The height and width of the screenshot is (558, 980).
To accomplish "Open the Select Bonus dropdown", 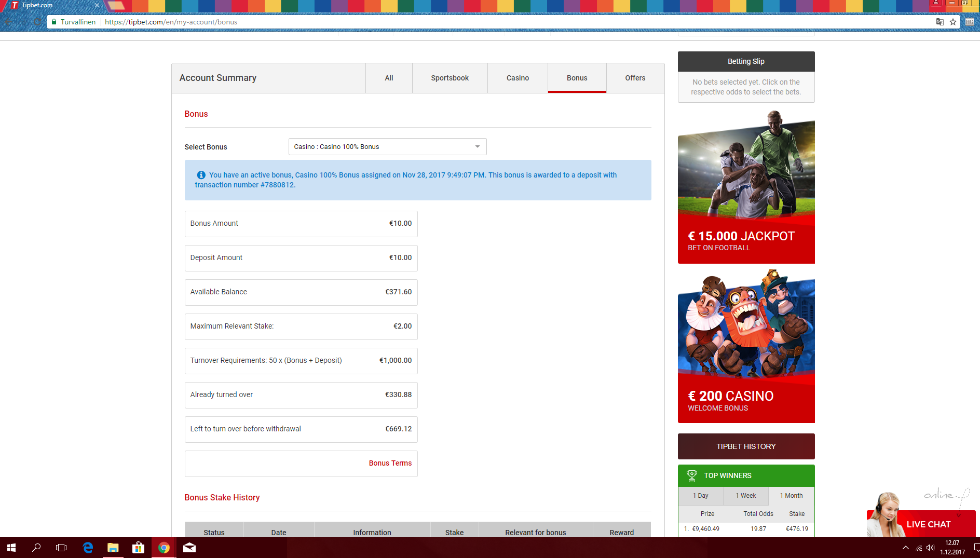I will click(387, 147).
